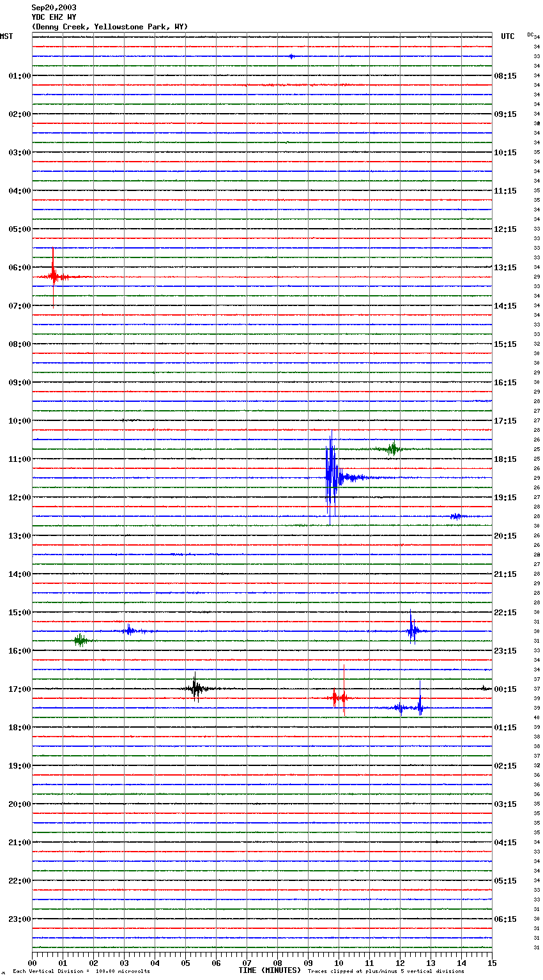Screen dimensions: 543x980
Task: Click the red seismic spike near 06:00 MST
Action: [x=54, y=276]
